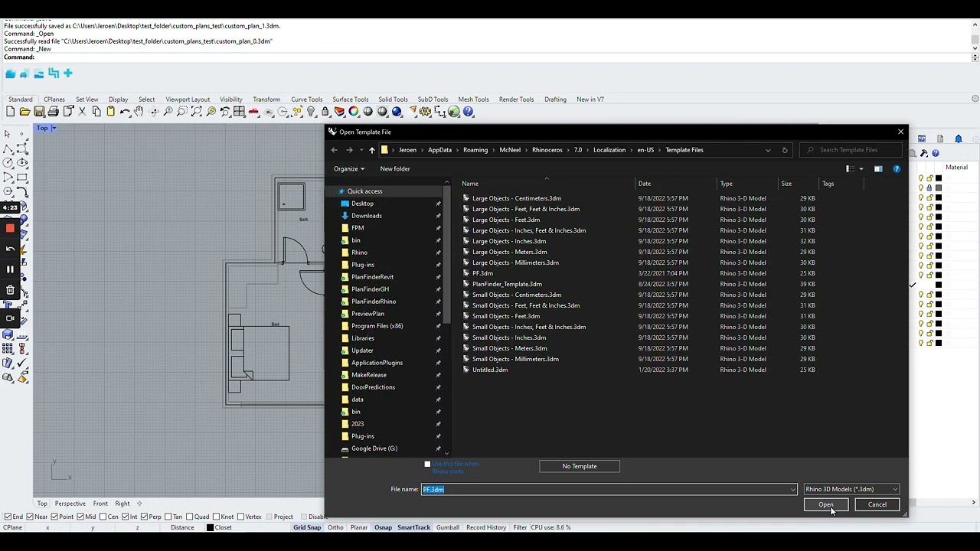Open the Mesh Tools toolbar tab
Viewport: 980px width, 551px height.
pyautogui.click(x=473, y=99)
